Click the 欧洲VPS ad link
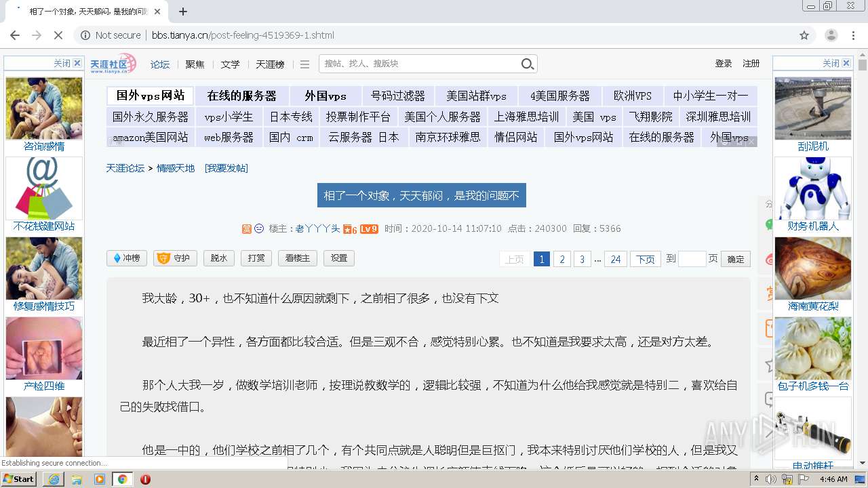868x488 pixels. click(633, 96)
